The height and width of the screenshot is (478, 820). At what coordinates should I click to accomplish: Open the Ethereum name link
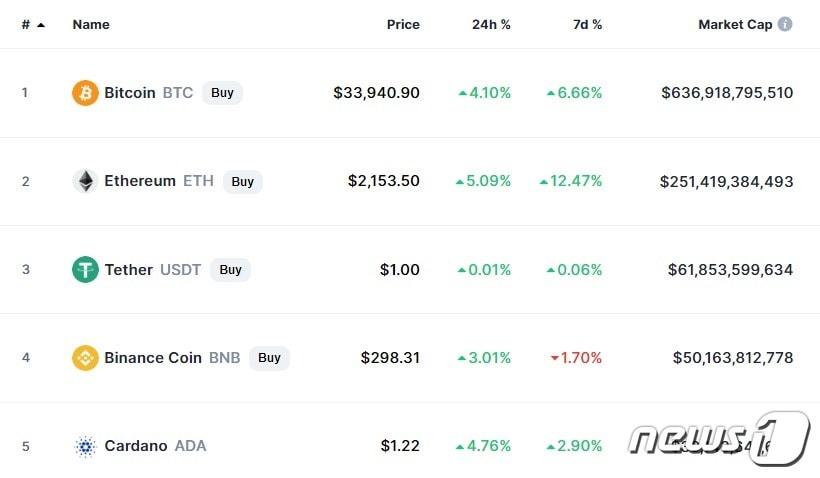point(140,181)
